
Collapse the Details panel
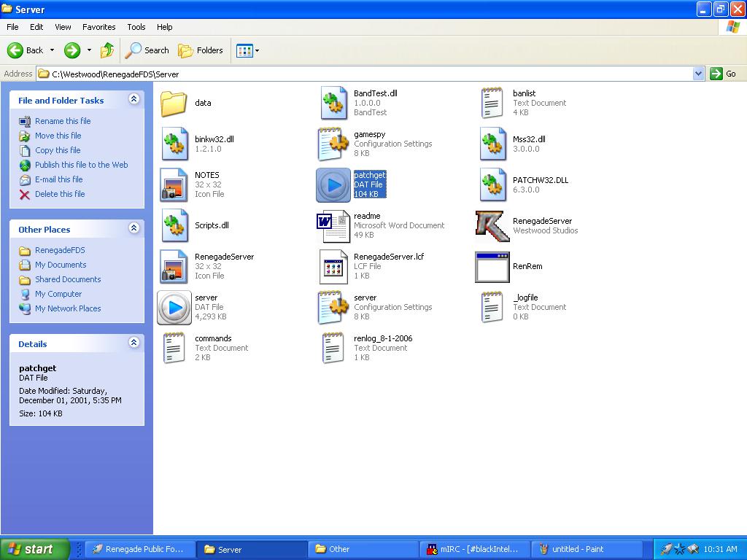tap(133, 343)
